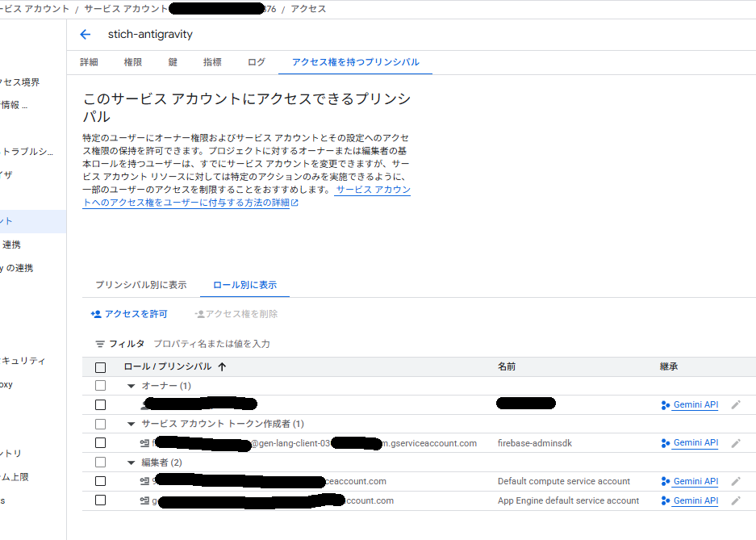Image resolution: width=756 pixels, height=540 pixels.
Task: Click the filter property input field
Action: [323, 344]
